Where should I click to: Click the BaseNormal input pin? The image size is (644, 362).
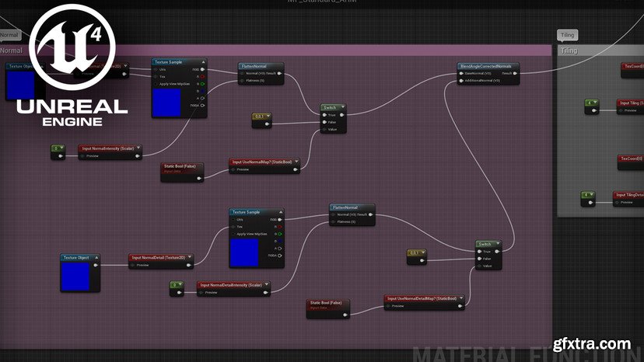pyautogui.click(x=462, y=74)
